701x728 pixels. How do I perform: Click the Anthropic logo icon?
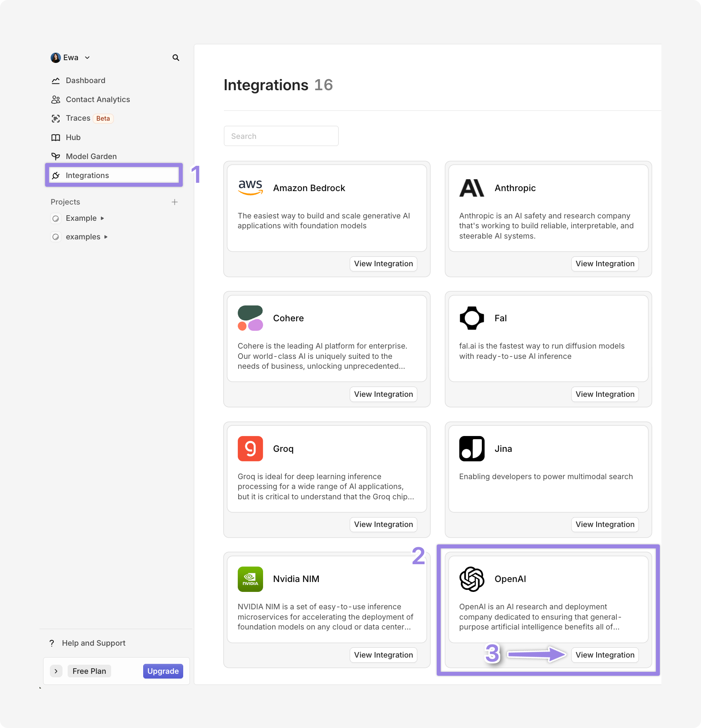(472, 188)
